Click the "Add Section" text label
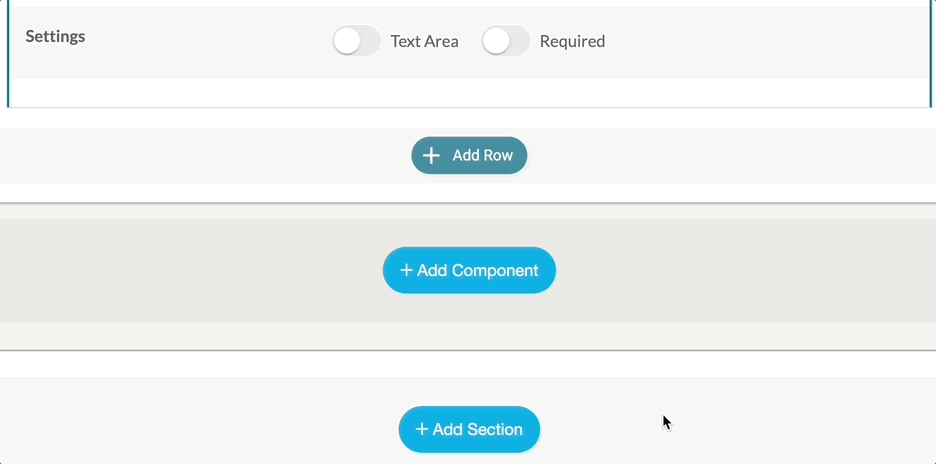The width and height of the screenshot is (936, 464). click(x=477, y=429)
